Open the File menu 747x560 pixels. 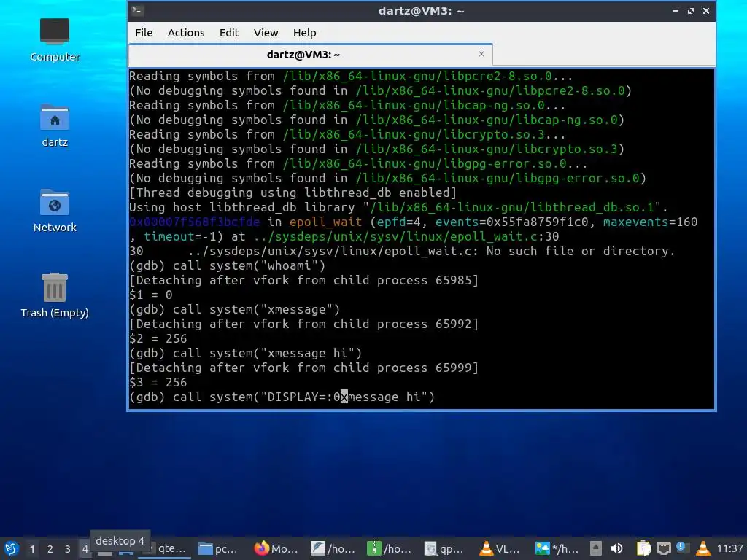[x=144, y=33]
